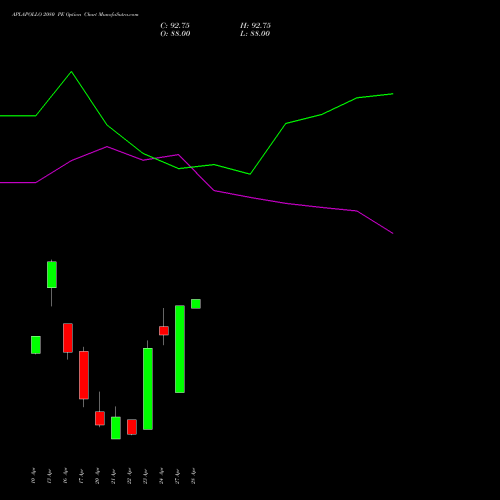Click the 13 Apr date axis label
Viewport: 500px width, 500px height.
pos(49,476)
